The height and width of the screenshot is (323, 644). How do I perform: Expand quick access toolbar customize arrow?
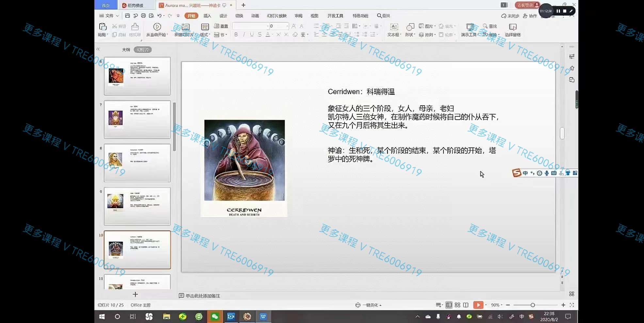(x=178, y=16)
